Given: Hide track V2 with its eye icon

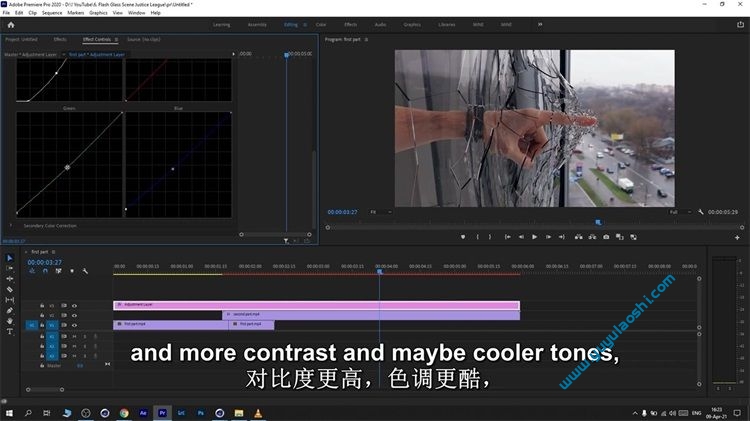Looking at the screenshot, I should 74,316.
